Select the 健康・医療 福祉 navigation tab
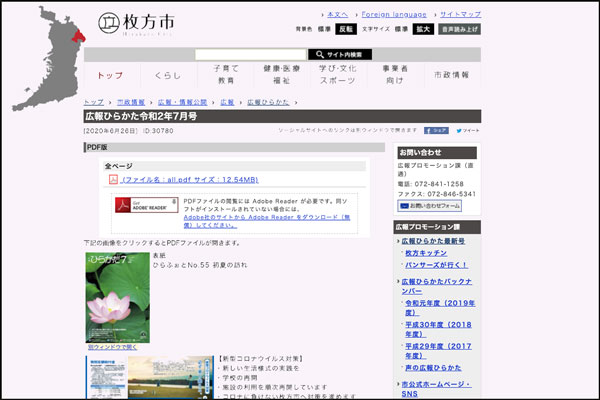600x400 pixels. click(281, 75)
